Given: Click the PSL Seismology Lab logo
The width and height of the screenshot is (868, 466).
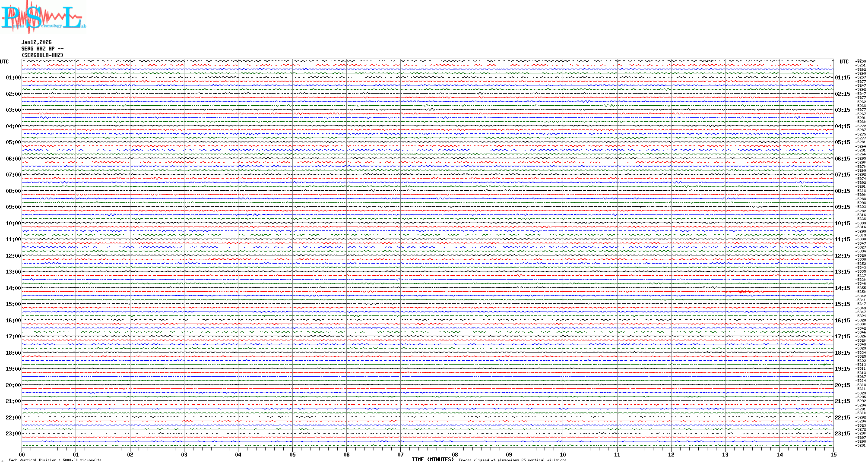Looking at the screenshot, I should coord(43,17).
